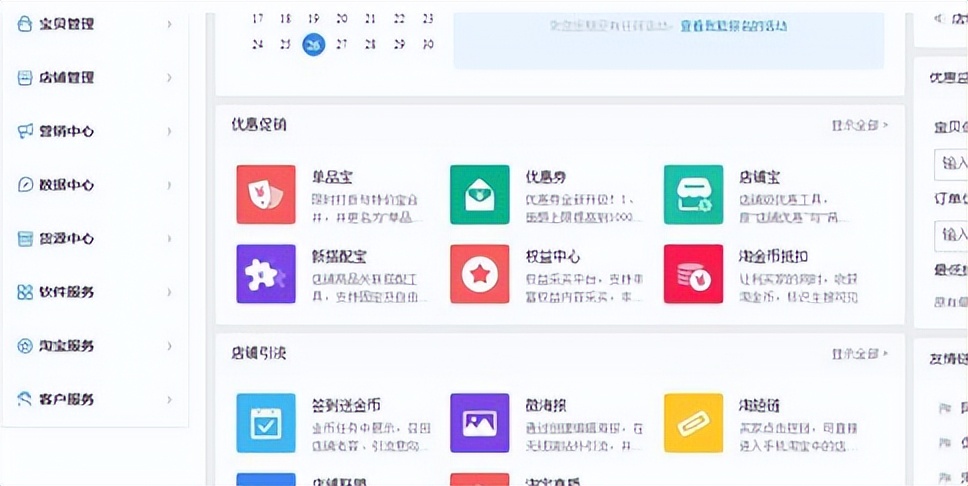Click the four-squares icon beside 软件服务
Image resolution: width=968 pixels, height=486 pixels.
(25, 292)
